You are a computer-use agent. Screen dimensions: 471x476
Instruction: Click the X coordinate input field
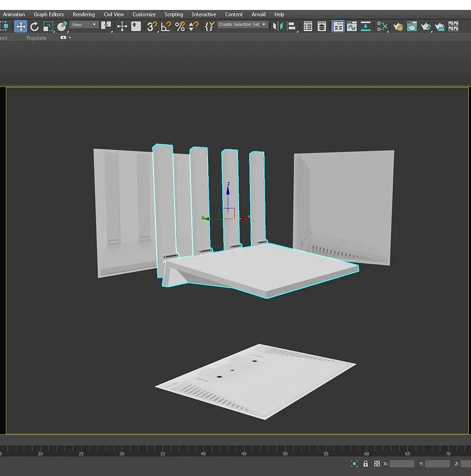coord(402,464)
